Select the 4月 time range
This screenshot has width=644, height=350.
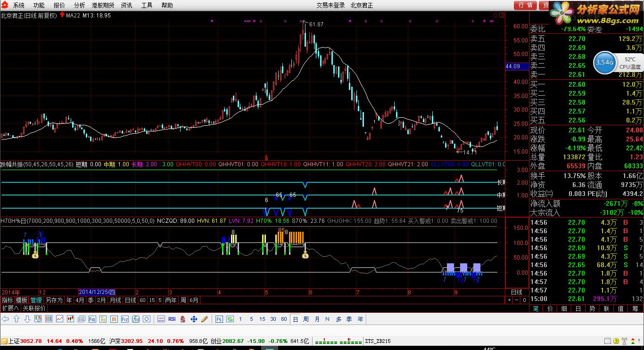(80, 300)
